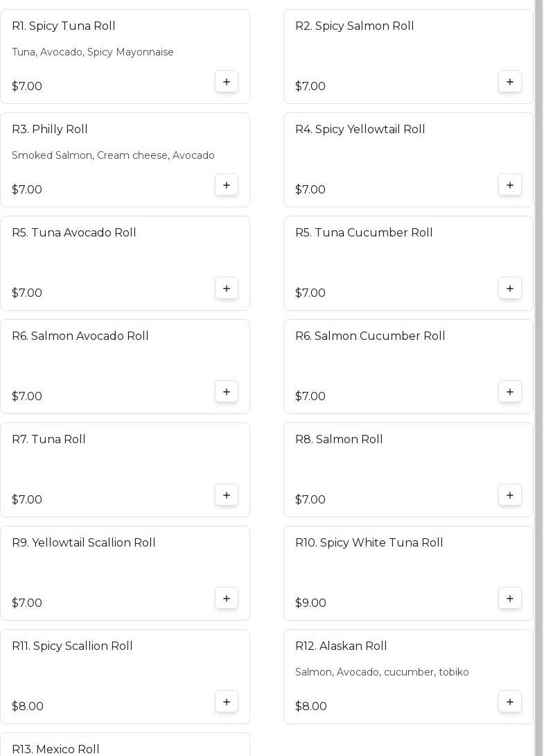Open the R3 Philly Roll title

tap(50, 130)
